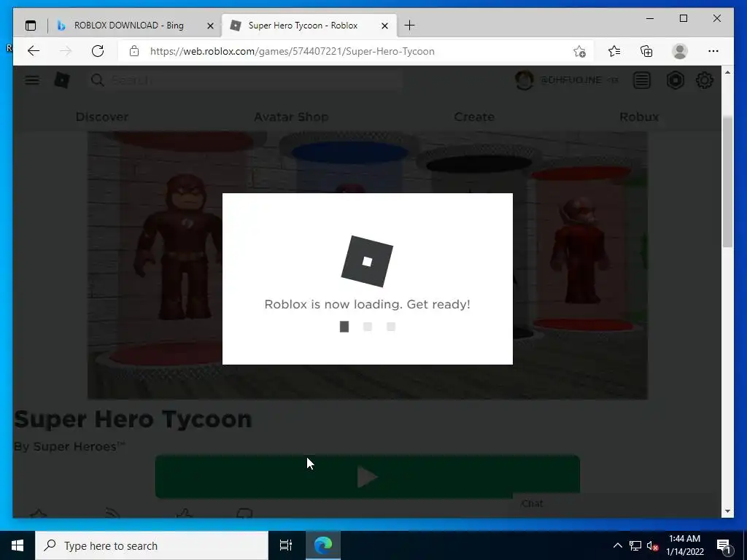The height and width of the screenshot is (560, 747).
Task: Open Edge settings and more menu
Action: [713, 51]
